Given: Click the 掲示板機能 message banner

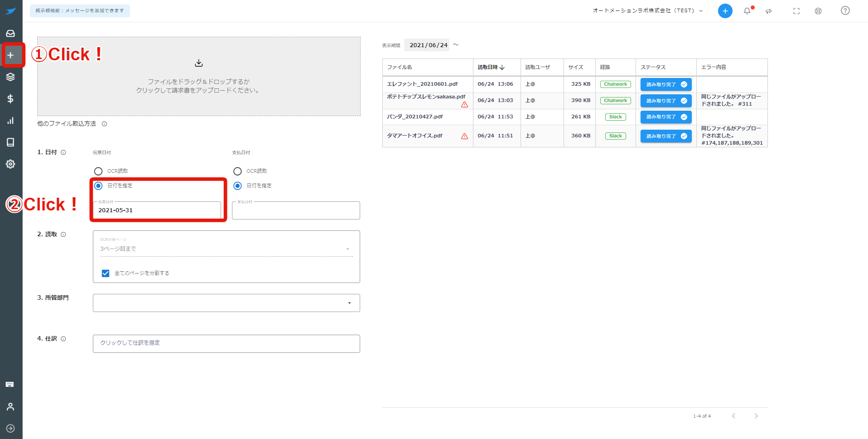Looking at the screenshot, I should click(x=80, y=10).
